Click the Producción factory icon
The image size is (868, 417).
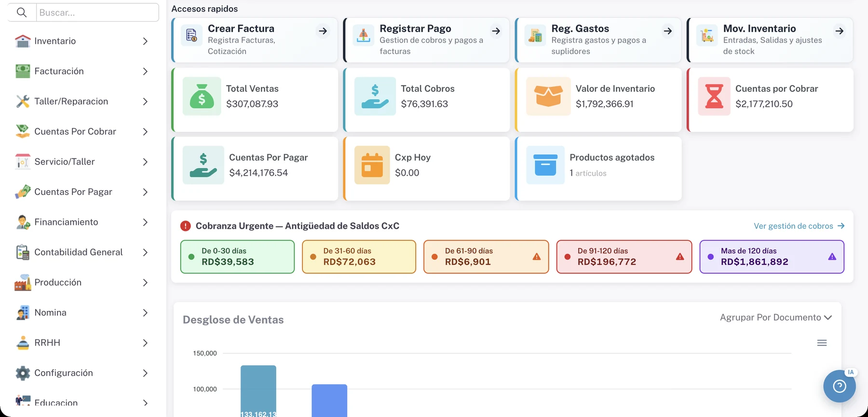pos(23,282)
